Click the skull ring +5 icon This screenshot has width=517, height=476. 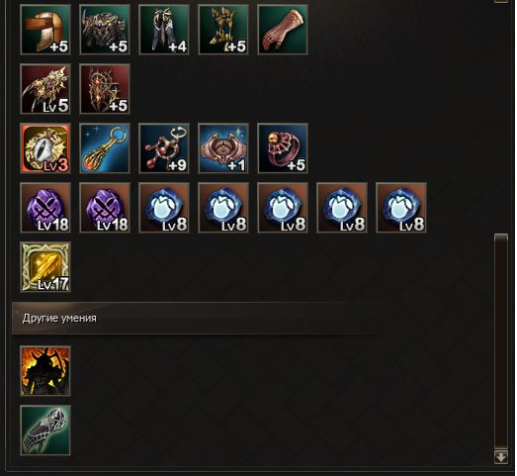click(x=283, y=148)
